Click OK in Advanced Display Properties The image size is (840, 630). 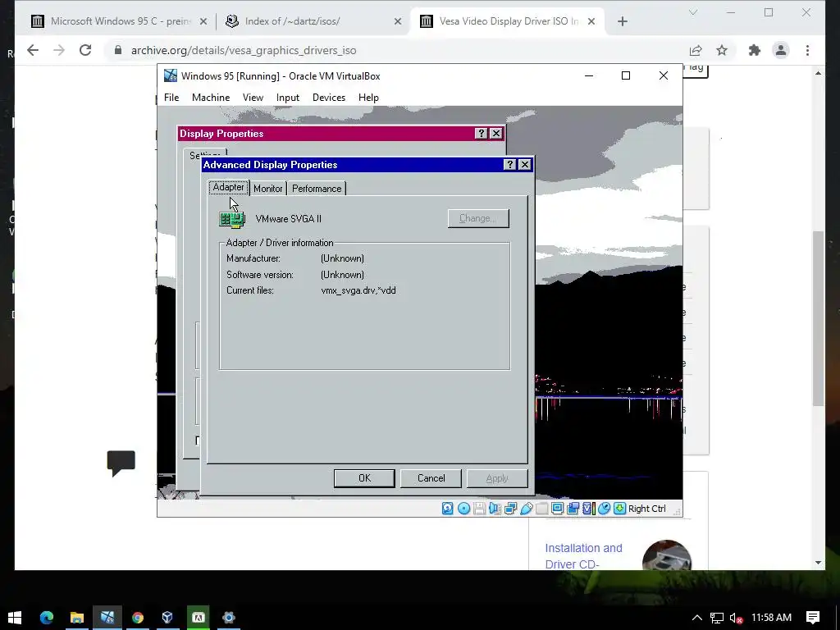click(x=364, y=478)
